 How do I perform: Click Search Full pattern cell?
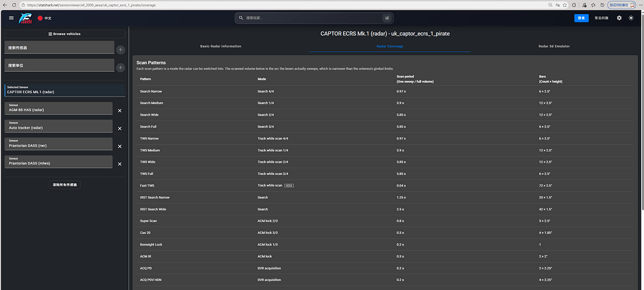(x=148, y=127)
